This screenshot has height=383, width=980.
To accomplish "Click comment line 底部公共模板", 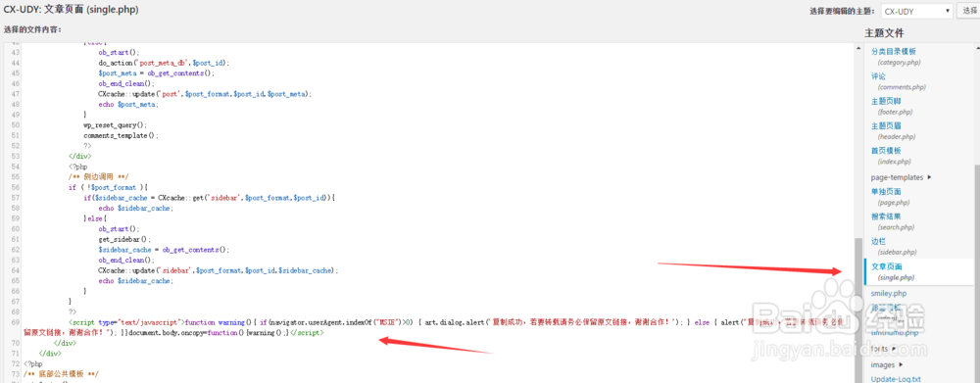I will pyautogui.click(x=61, y=373).
